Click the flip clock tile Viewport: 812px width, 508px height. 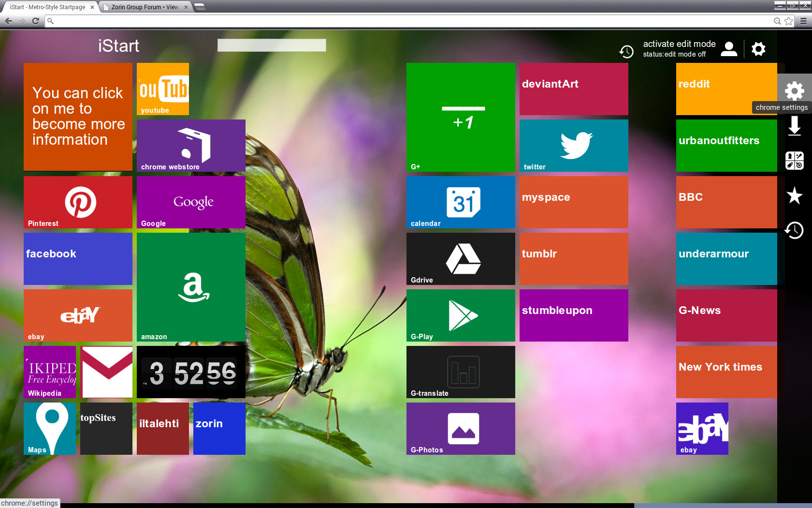pyautogui.click(x=191, y=372)
